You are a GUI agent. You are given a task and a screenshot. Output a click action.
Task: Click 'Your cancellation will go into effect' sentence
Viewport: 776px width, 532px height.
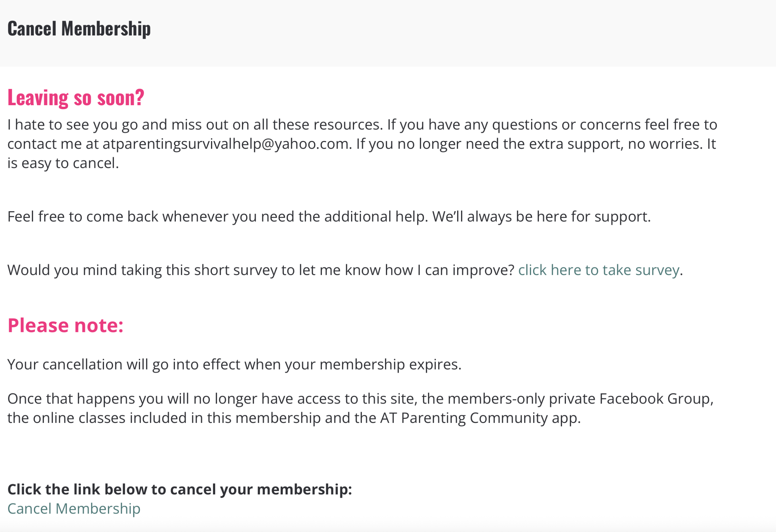point(234,364)
